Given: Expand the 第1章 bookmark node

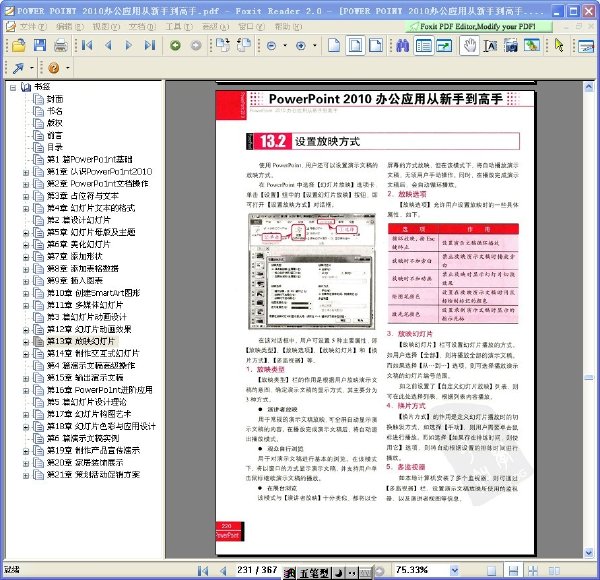Looking at the screenshot, I should [26, 172].
